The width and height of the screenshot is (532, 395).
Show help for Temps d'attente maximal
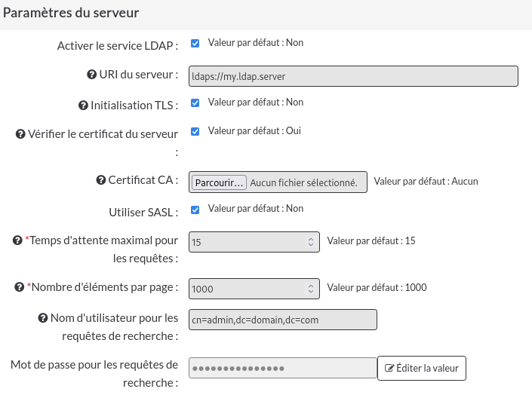coord(17,240)
